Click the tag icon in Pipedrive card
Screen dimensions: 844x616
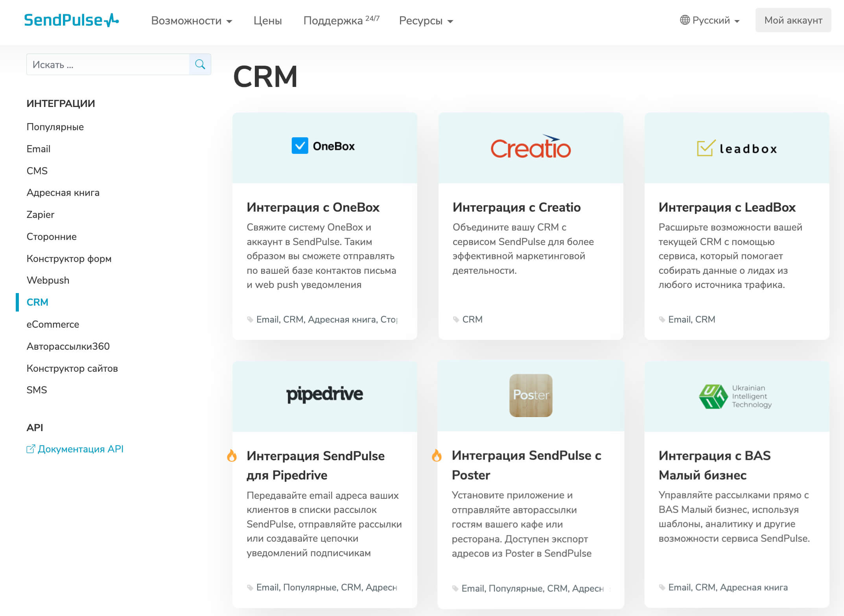tap(250, 588)
